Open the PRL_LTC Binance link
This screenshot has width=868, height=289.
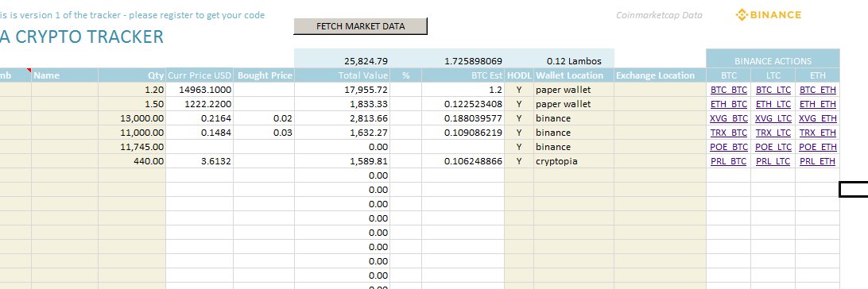click(773, 161)
